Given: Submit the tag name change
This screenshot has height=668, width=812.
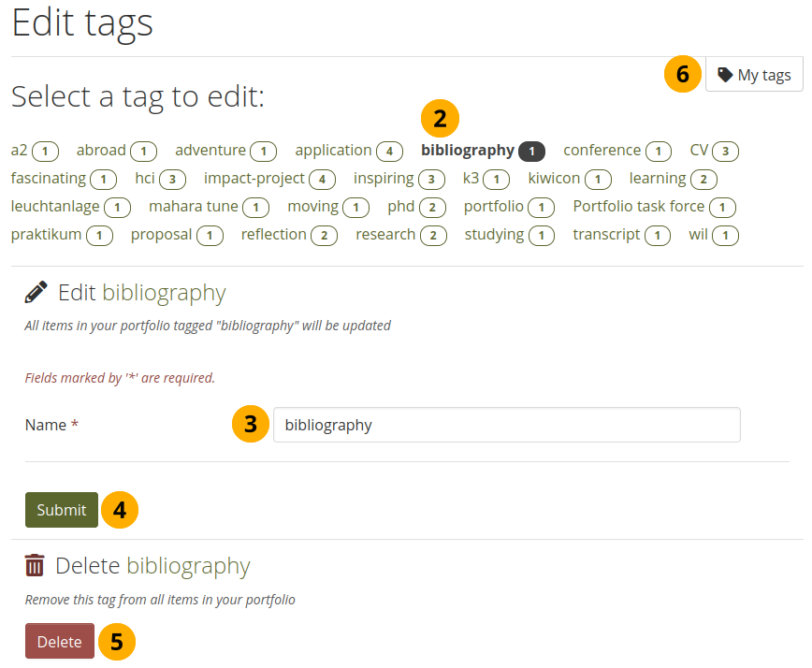Looking at the screenshot, I should [x=62, y=510].
